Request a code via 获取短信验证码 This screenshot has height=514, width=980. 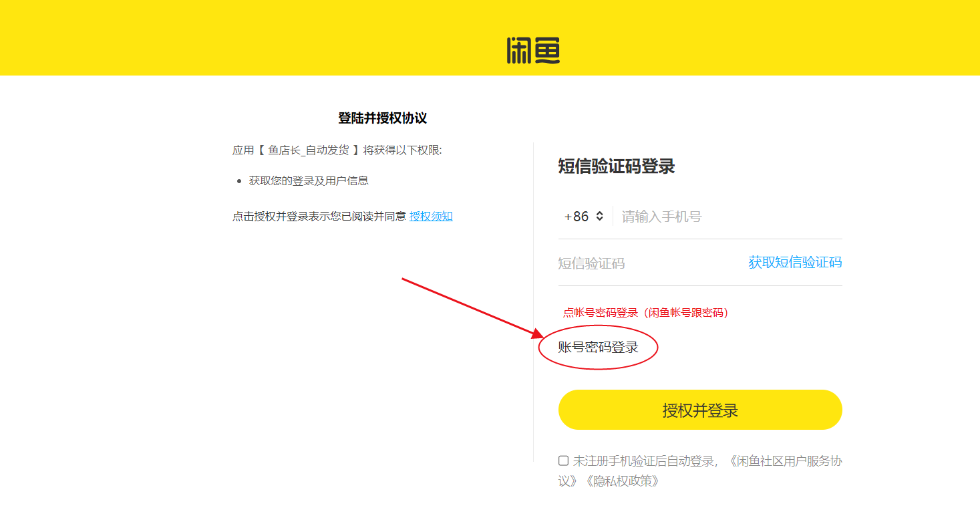pos(795,262)
